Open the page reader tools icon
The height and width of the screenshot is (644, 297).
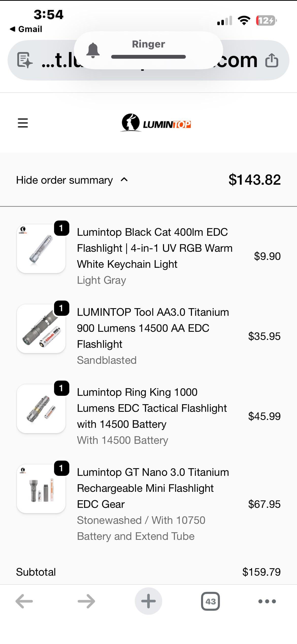(x=25, y=60)
